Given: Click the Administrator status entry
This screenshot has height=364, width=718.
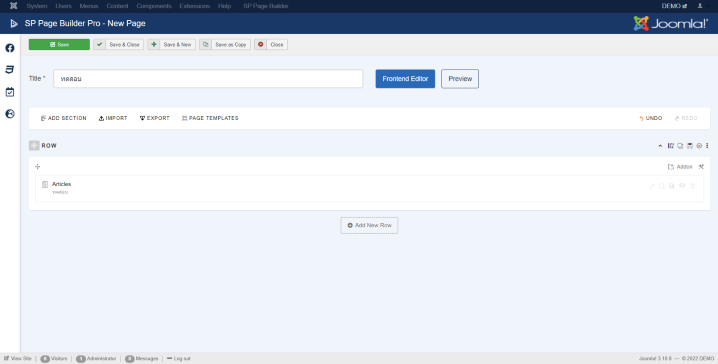Looking at the screenshot, I should tap(96, 359).
